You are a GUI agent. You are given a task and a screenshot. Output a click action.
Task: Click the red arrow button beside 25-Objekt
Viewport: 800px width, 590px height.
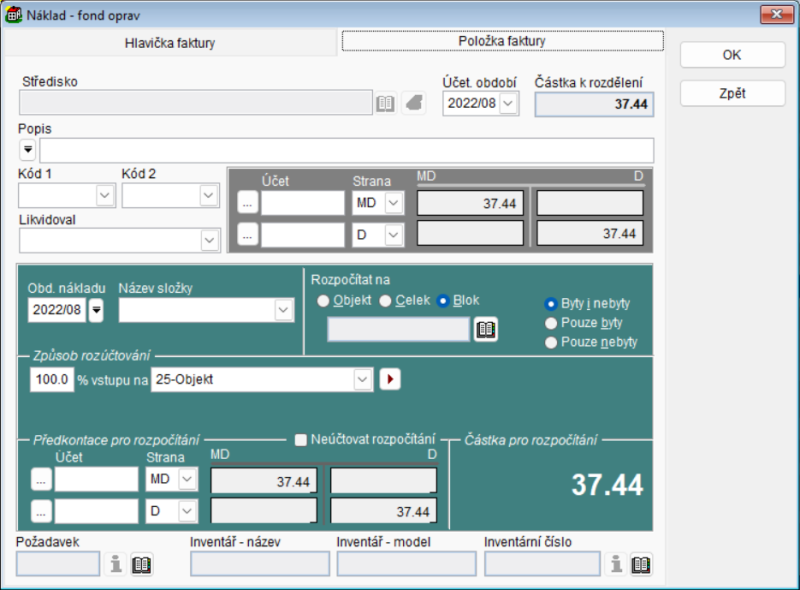click(387, 380)
